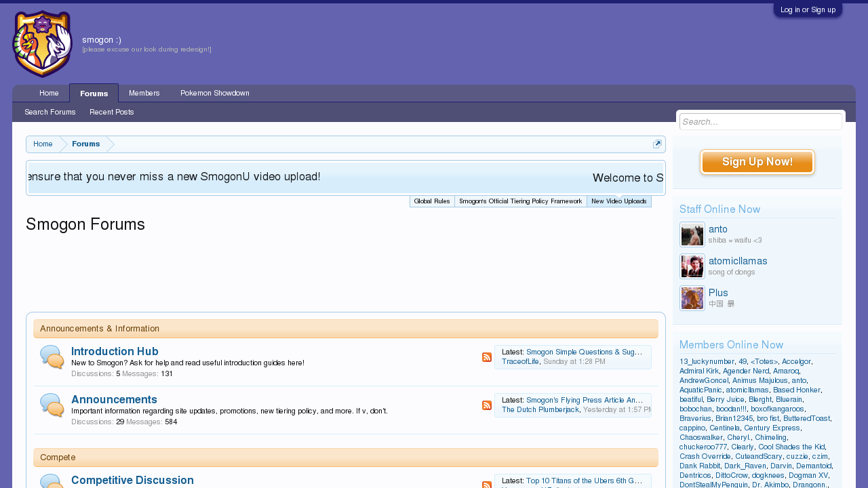Open latest thread Top 10 Titans of Ubers

pyautogui.click(x=584, y=481)
